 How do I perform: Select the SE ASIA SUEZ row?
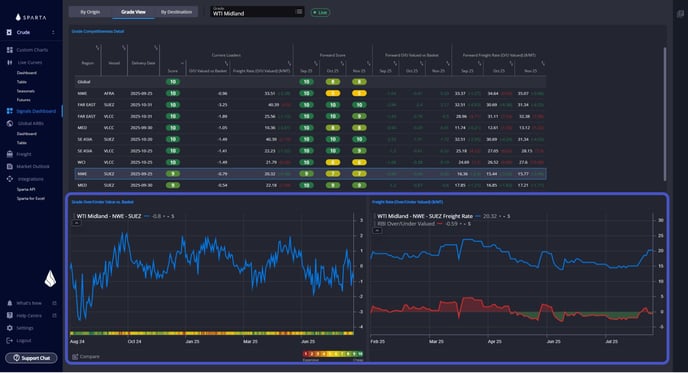[x=311, y=139]
